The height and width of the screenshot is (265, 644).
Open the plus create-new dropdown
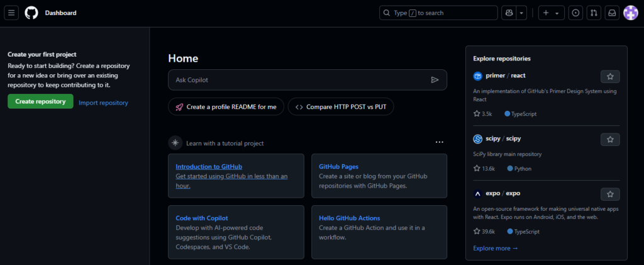(551, 13)
